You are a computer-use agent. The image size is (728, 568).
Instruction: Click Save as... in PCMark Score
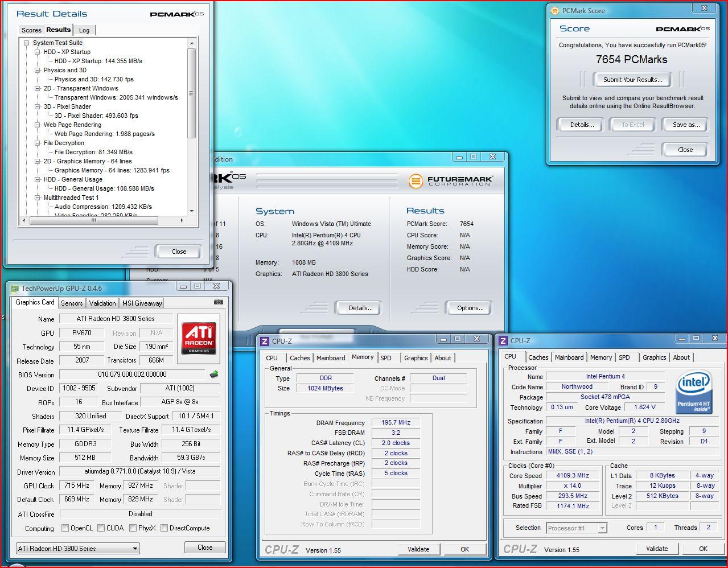686,125
